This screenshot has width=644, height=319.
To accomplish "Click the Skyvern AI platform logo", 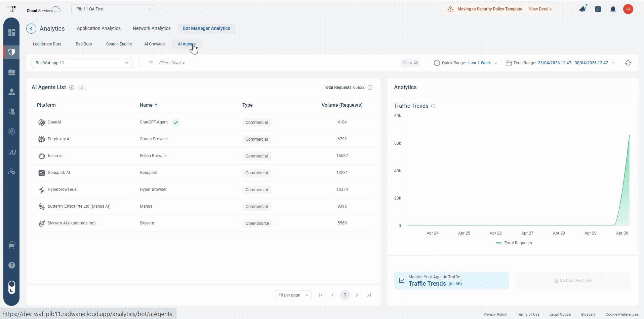I will coord(42,223).
